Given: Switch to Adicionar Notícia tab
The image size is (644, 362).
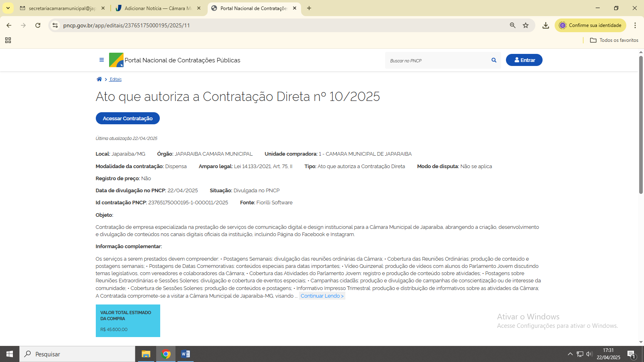Looking at the screenshot, I should [x=158, y=8].
